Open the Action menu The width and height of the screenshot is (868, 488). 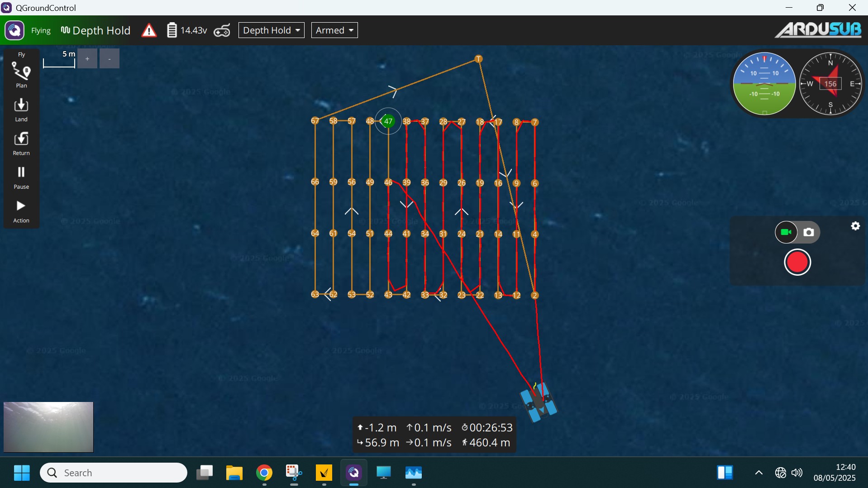21,211
